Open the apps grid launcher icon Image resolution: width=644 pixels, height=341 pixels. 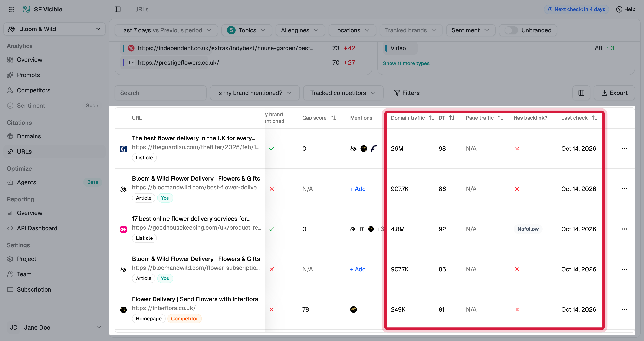click(x=11, y=10)
